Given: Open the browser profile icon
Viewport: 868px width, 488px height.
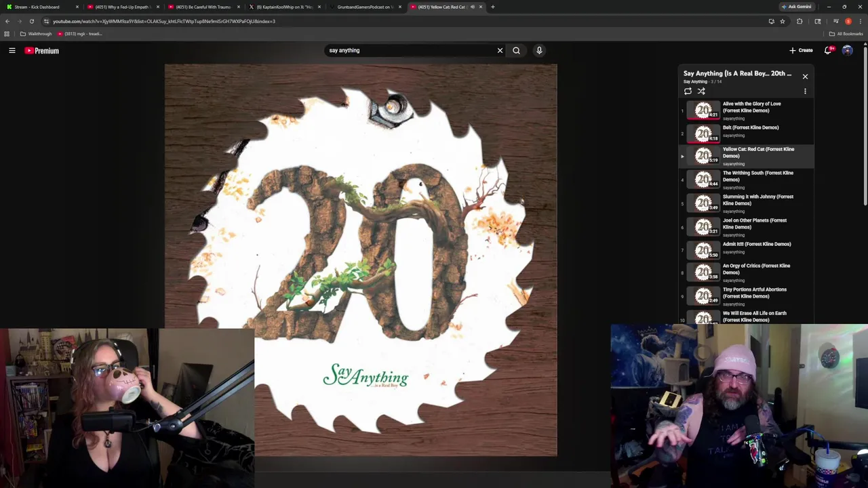Looking at the screenshot, I should point(848,21).
